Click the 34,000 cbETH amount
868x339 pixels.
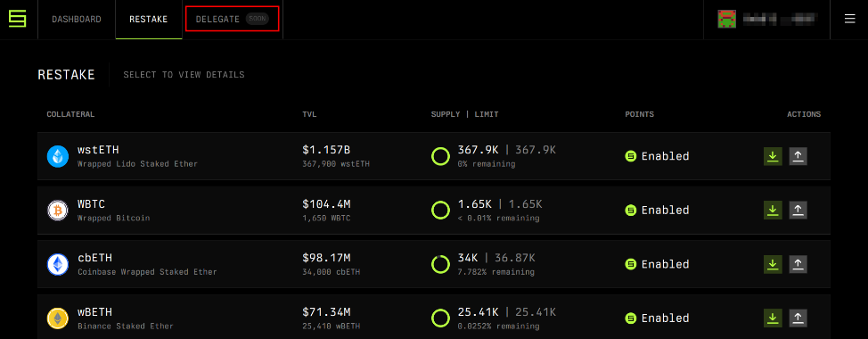pyautogui.click(x=331, y=272)
